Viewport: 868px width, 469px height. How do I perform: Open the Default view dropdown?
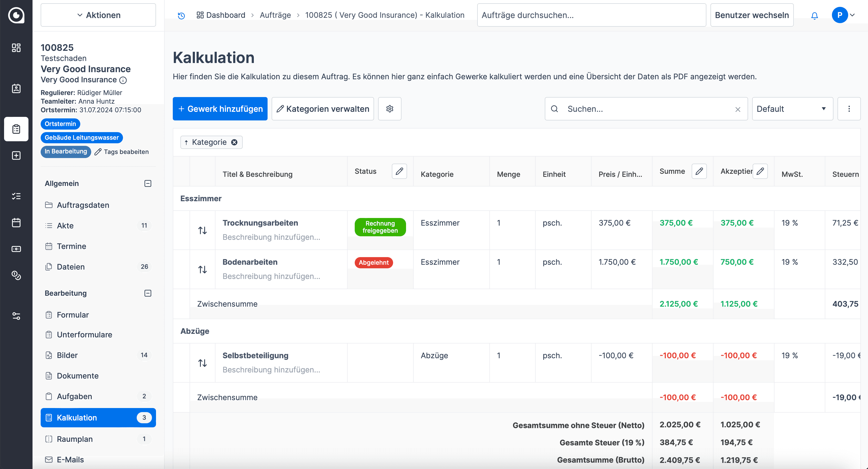tap(792, 109)
